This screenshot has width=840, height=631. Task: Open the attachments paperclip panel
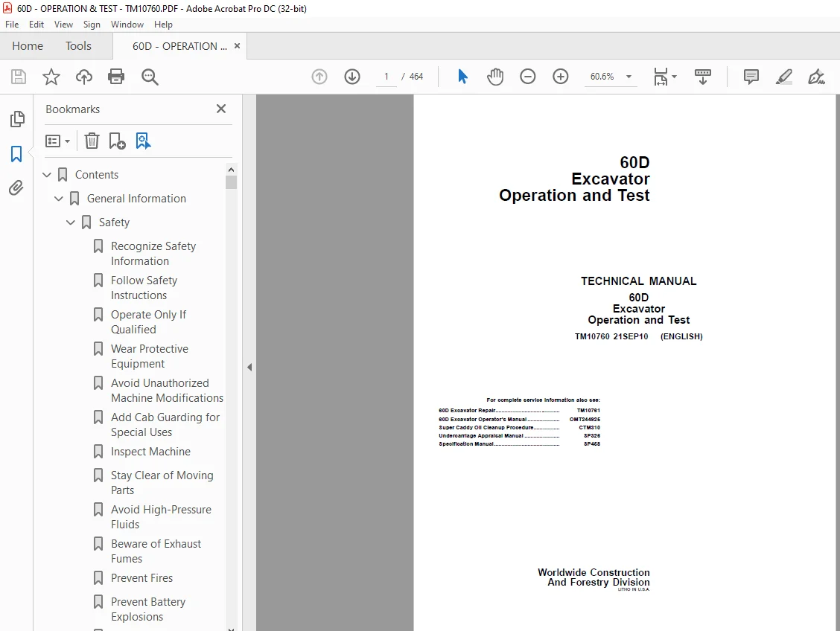tap(16, 188)
